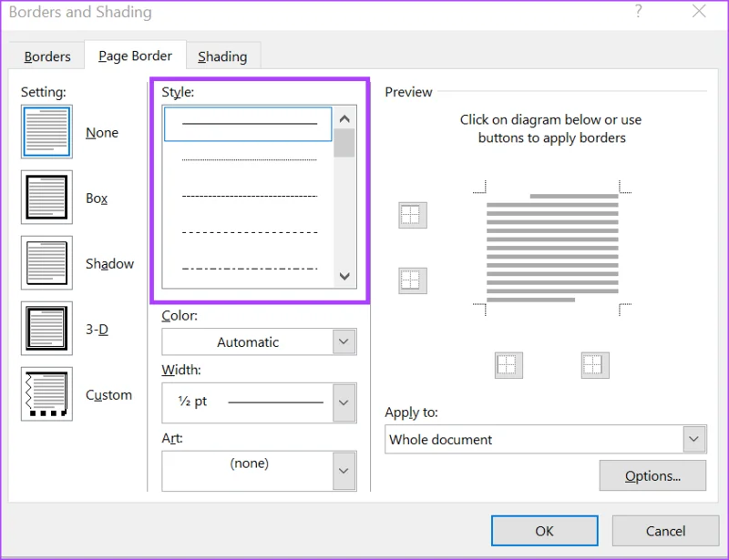The image size is (729, 560).
Task: Click the Custom setting label
Action: click(108, 395)
